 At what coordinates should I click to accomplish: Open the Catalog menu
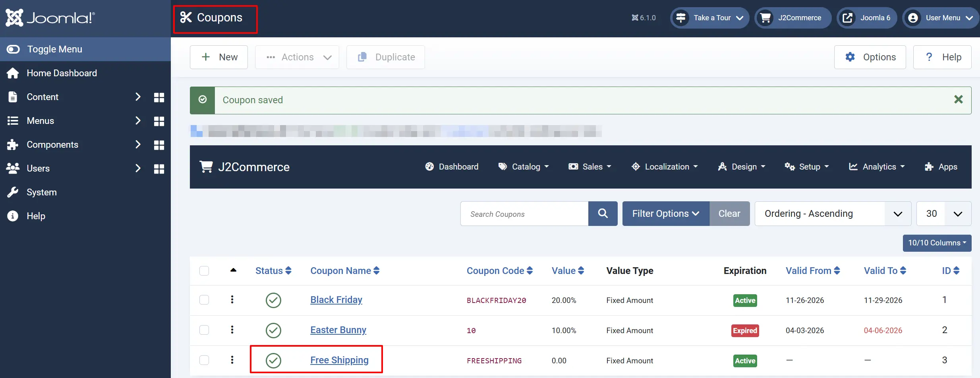click(524, 167)
